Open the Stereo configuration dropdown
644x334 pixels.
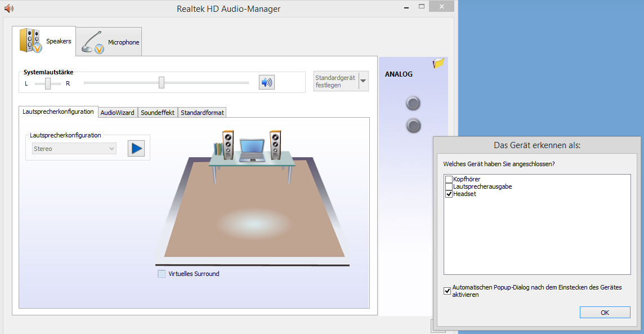74,149
